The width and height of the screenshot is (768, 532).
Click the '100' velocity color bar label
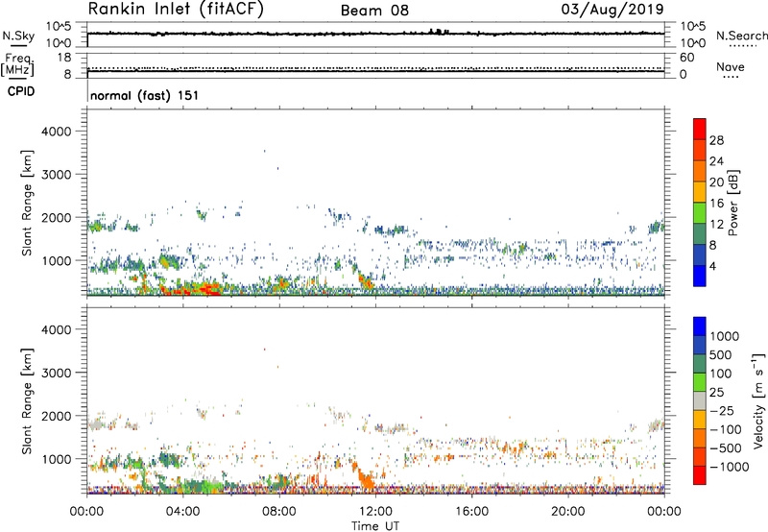tap(721, 374)
